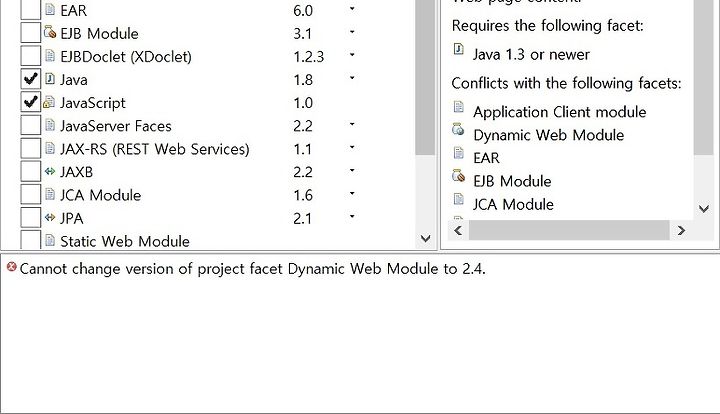The width and height of the screenshot is (720, 414).
Task: Click the Static Web Module document icon
Action: (x=50, y=240)
